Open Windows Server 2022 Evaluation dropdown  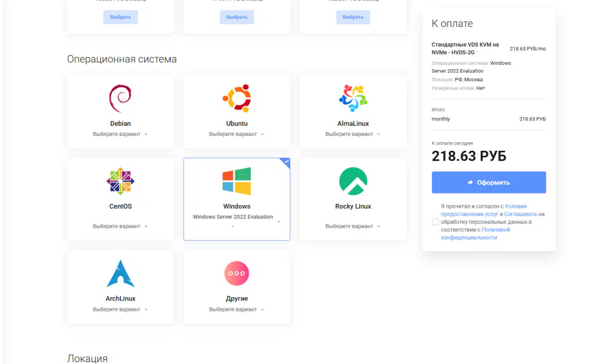pyautogui.click(x=237, y=221)
